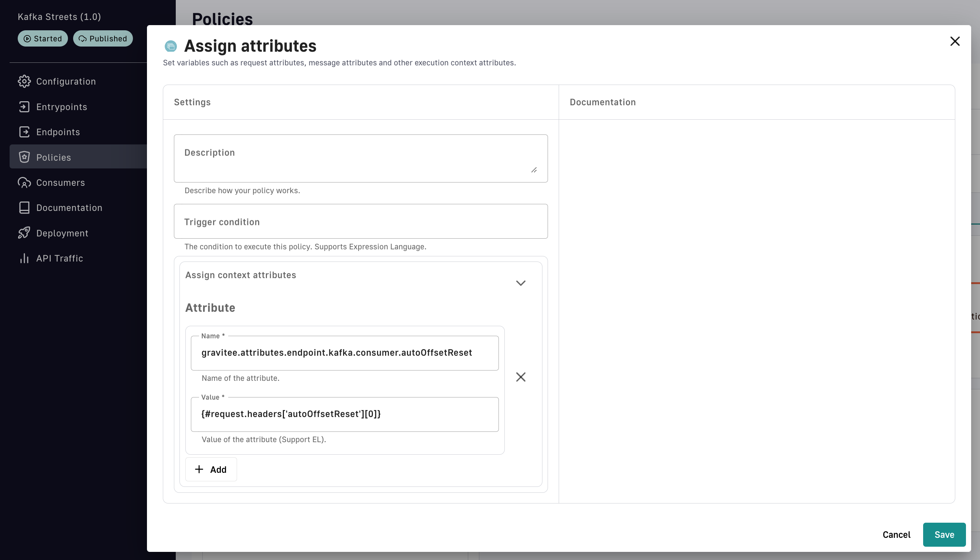The image size is (980, 560).
Task: Collapse the Assign context attributes section
Action: point(521,283)
